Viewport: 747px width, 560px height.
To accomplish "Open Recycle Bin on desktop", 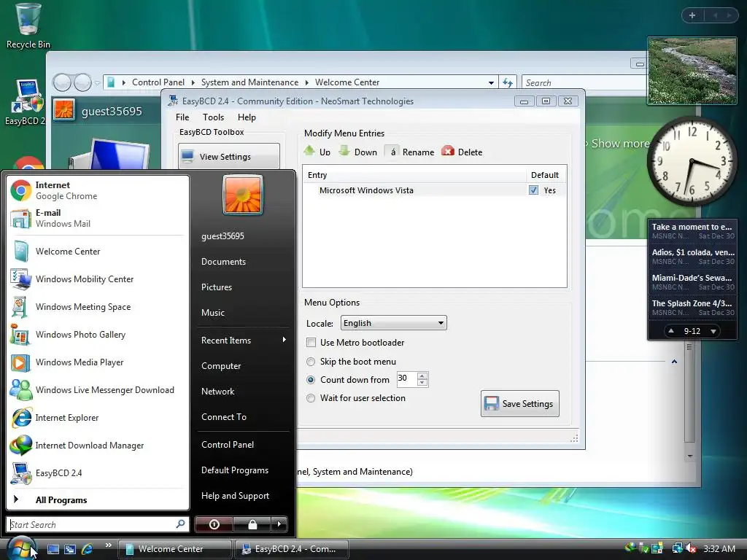I will pyautogui.click(x=28, y=26).
